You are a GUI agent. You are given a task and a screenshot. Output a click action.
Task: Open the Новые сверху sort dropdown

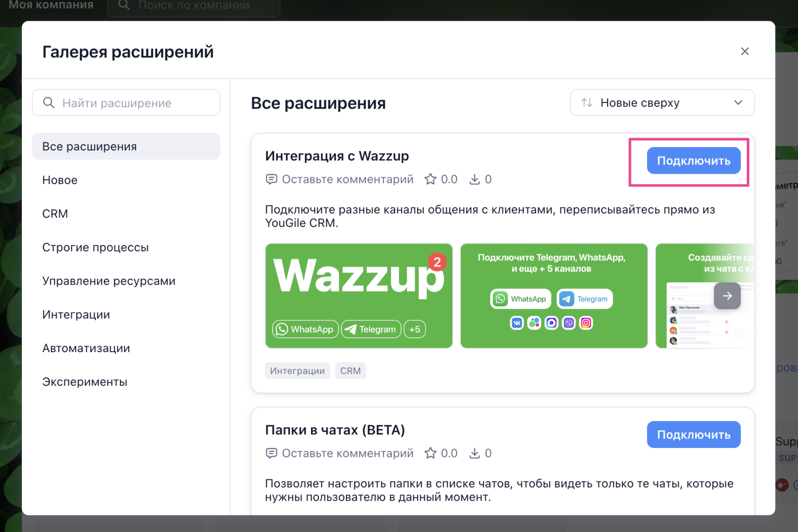(x=662, y=103)
